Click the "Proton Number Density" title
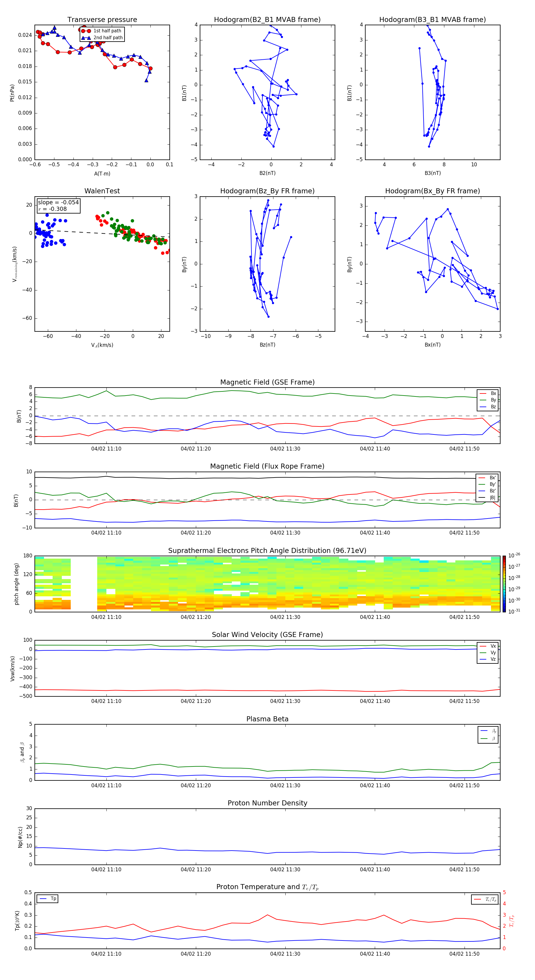This screenshot has height=980, width=535. pos(267,803)
